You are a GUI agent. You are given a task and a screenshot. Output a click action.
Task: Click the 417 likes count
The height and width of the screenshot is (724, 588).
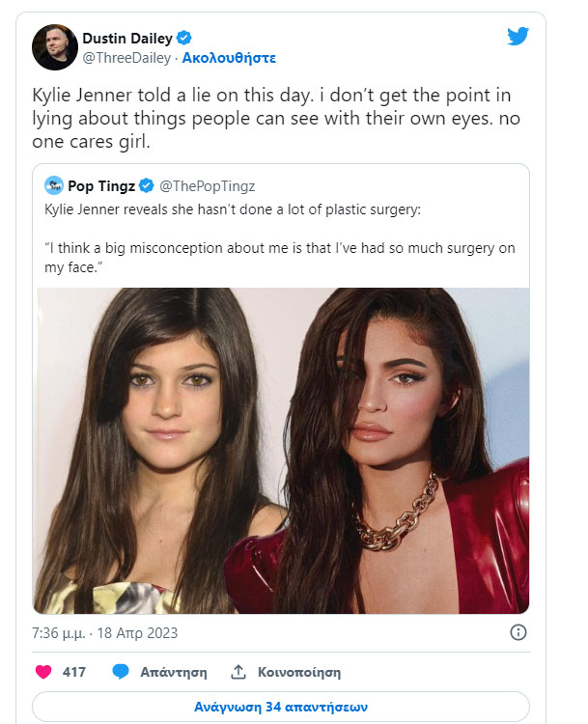tap(74, 672)
